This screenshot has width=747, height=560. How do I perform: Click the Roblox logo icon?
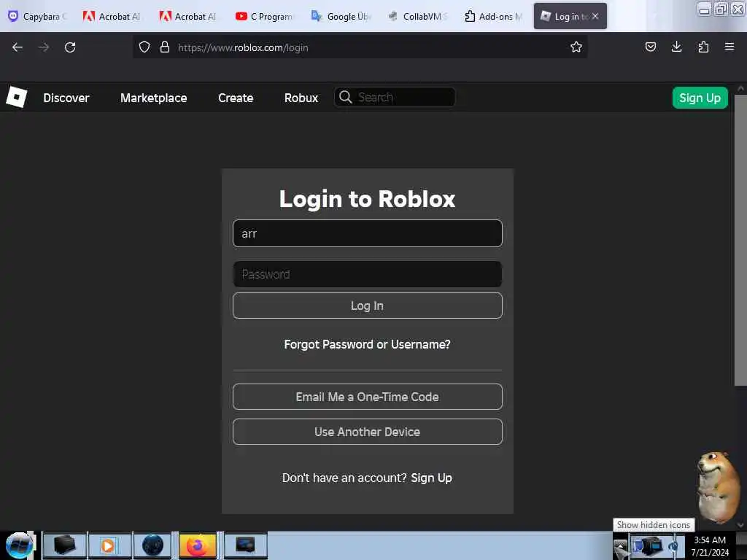(16, 97)
